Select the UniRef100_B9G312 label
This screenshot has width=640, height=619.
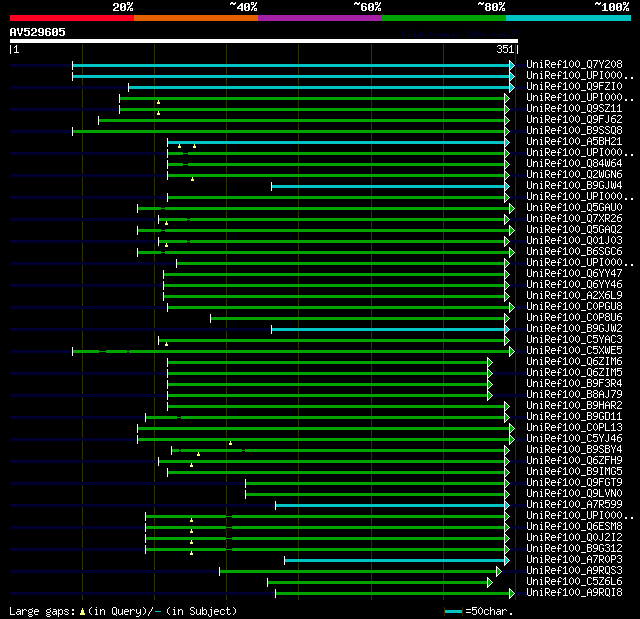574,549
